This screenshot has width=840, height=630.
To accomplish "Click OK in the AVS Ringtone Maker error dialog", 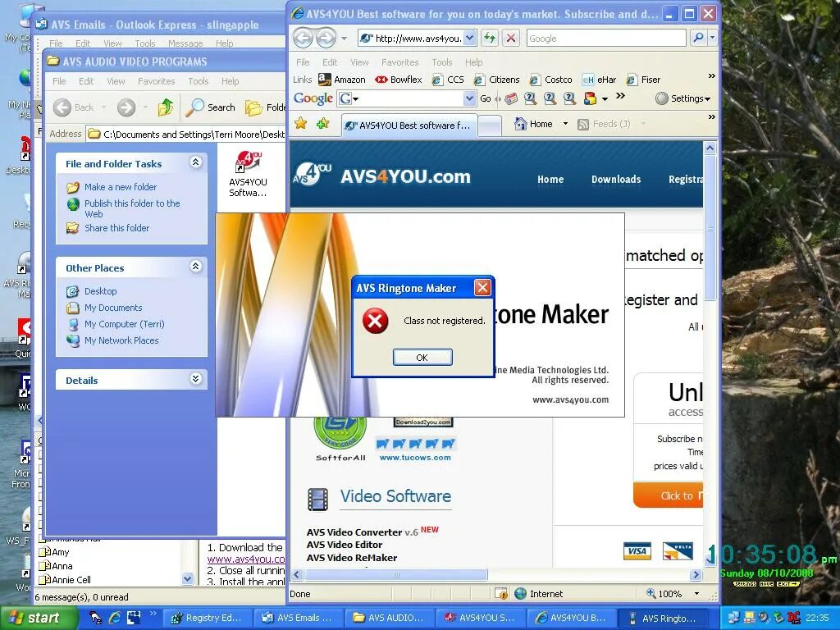I will click(x=422, y=358).
